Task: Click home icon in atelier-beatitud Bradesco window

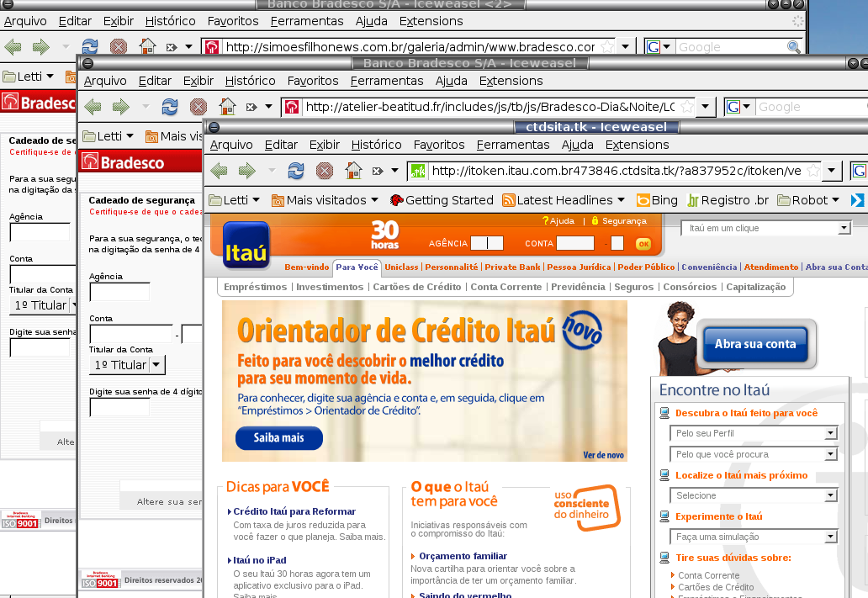Action: (227, 106)
